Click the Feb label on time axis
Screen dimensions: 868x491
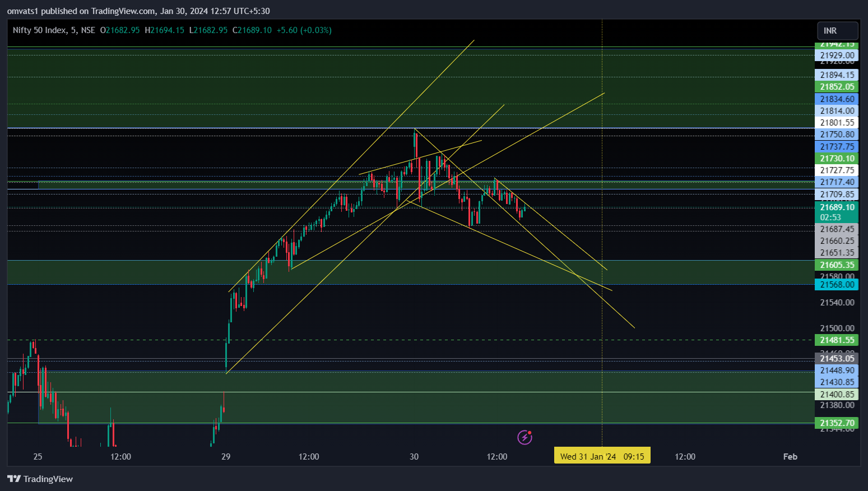[790, 456]
